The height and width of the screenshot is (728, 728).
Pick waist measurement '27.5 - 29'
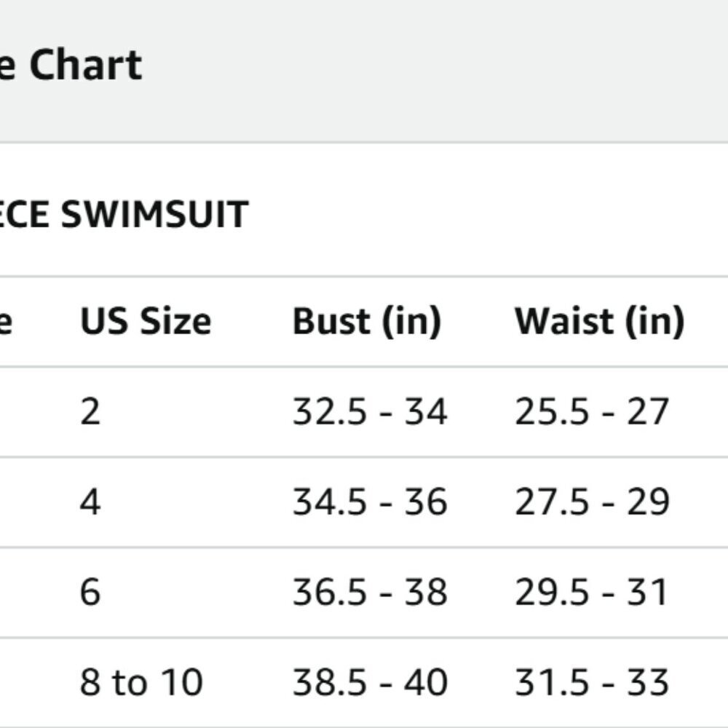pyautogui.click(x=591, y=502)
